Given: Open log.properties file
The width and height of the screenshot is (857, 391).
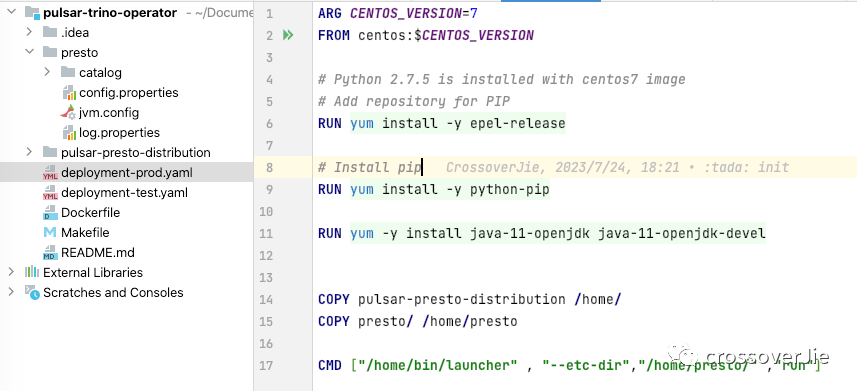Looking at the screenshot, I should coord(119,133).
